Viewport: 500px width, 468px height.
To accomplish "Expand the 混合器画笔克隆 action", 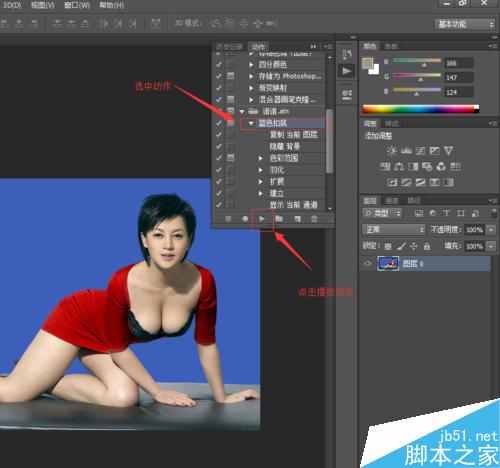I will coord(251,100).
